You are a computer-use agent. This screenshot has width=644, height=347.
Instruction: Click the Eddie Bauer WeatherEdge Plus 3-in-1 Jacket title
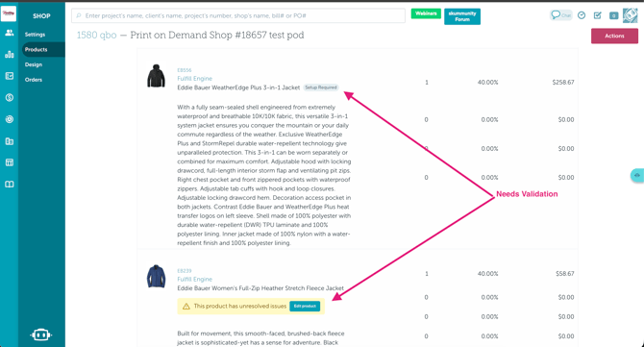pos(238,87)
